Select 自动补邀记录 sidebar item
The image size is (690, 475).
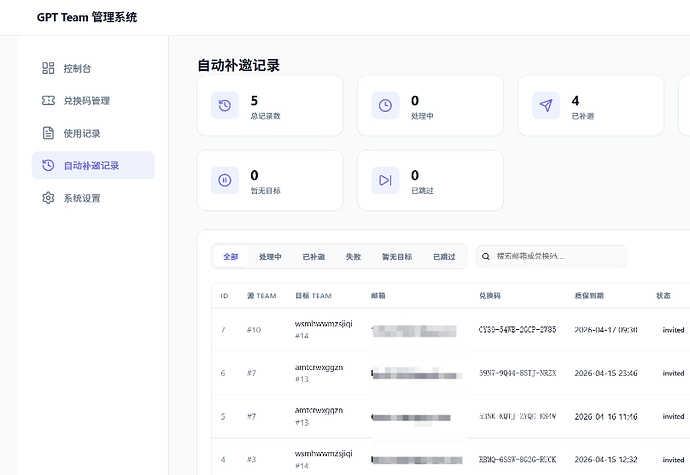[93, 165]
